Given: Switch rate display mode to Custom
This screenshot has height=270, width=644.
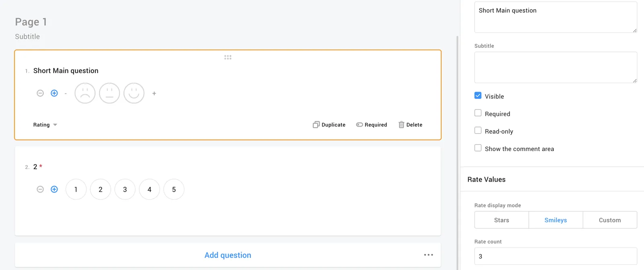Looking at the screenshot, I should click(610, 220).
